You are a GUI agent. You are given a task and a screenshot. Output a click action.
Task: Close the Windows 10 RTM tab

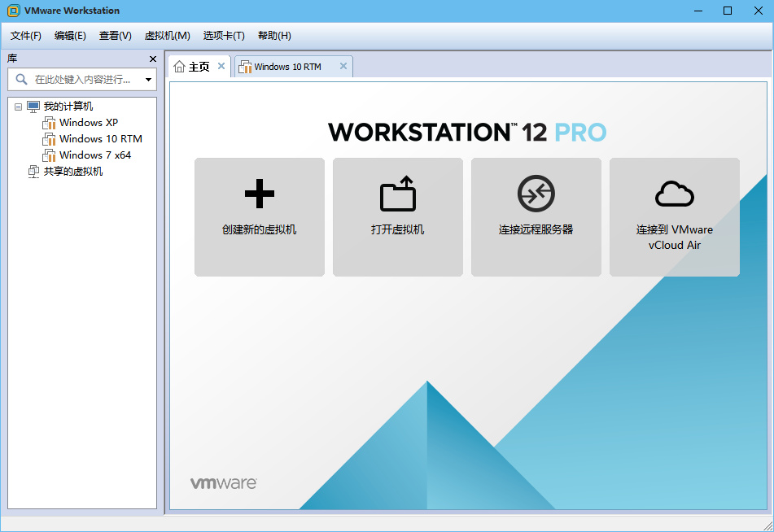click(343, 66)
